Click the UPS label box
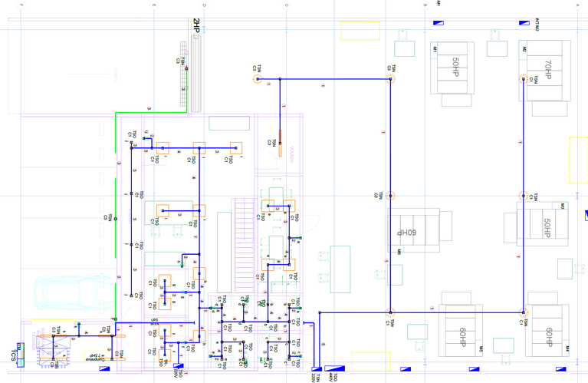The image size is (588, 383). coord(154,322)
